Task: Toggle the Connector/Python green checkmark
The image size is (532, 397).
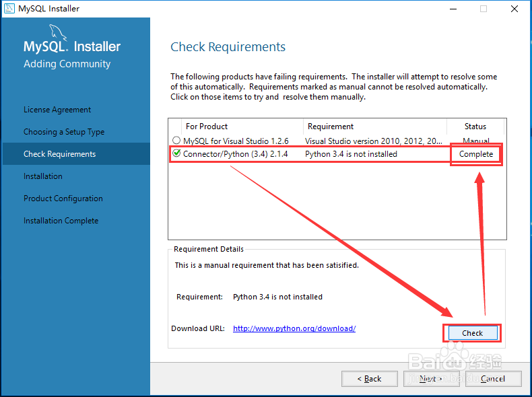Action: (x=176, y=153)
